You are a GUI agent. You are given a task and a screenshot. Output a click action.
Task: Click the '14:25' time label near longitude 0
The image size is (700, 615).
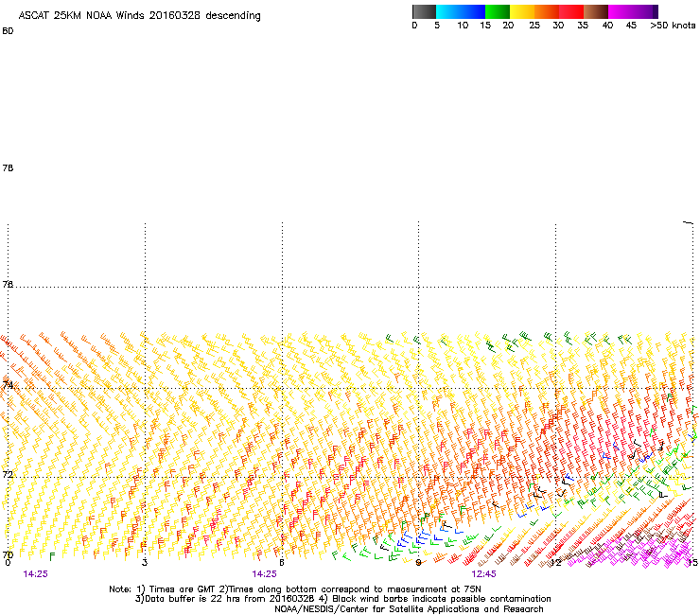[x=36, y=574]
